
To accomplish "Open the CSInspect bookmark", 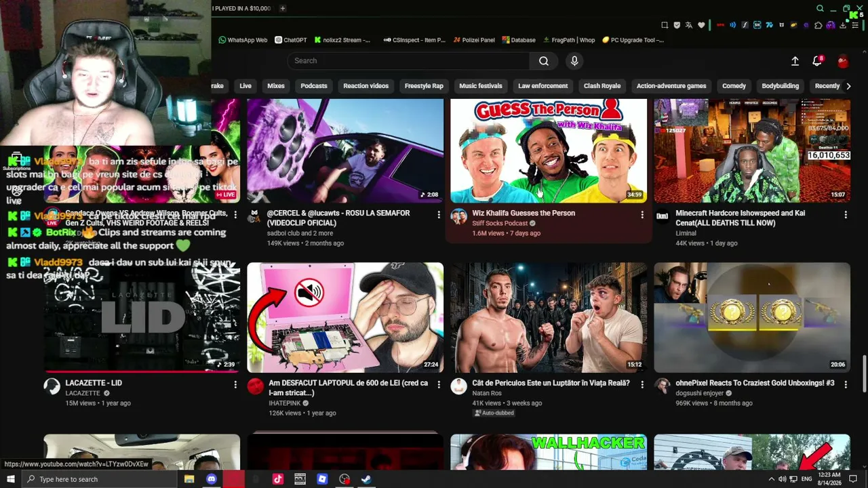I will 414,40.
